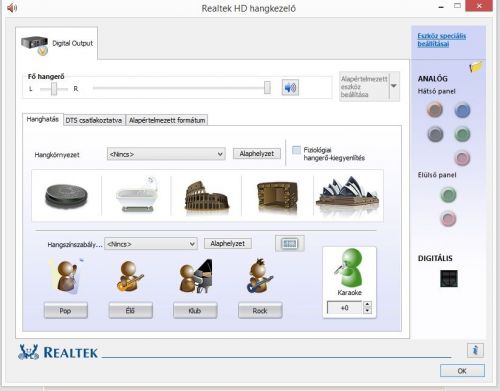The width and height of the screenshot is (500, 391).
Task: Click the green rear panel jack
Action: [x=462, y=134]
